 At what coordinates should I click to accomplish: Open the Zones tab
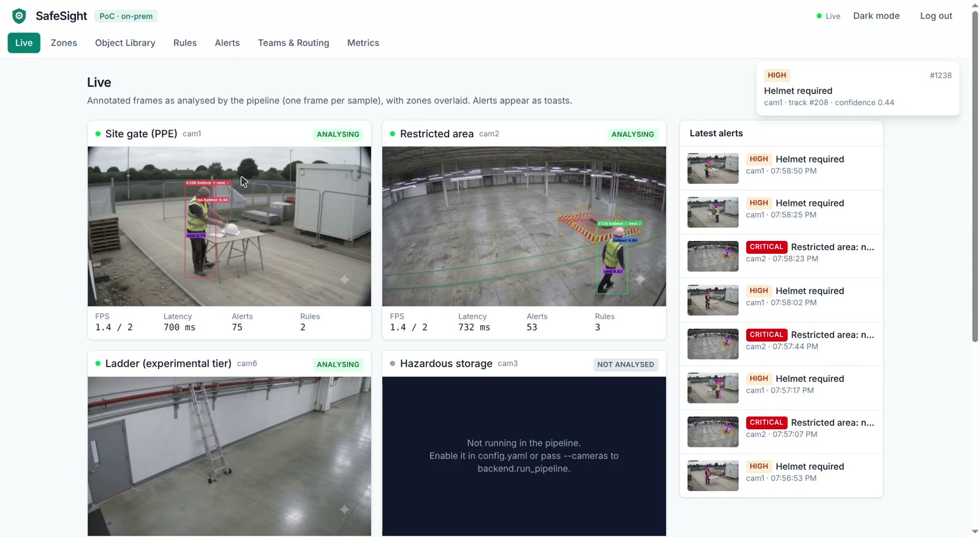[x=64, y=43]
